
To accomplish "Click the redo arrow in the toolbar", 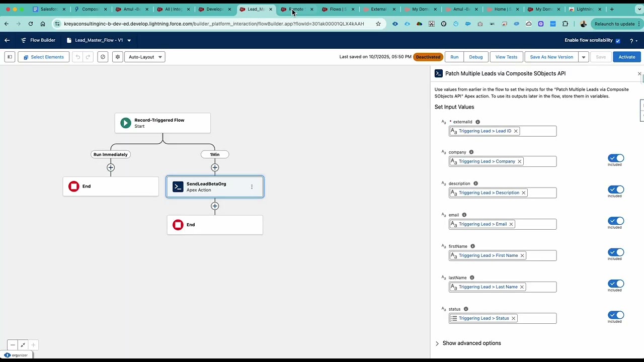I will (x=88, y=57).
